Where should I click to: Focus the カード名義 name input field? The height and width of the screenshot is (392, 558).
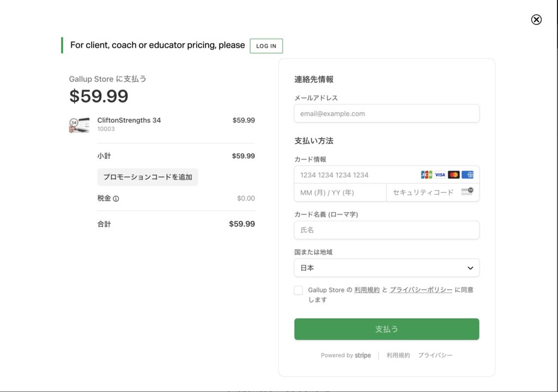point(387,230)
